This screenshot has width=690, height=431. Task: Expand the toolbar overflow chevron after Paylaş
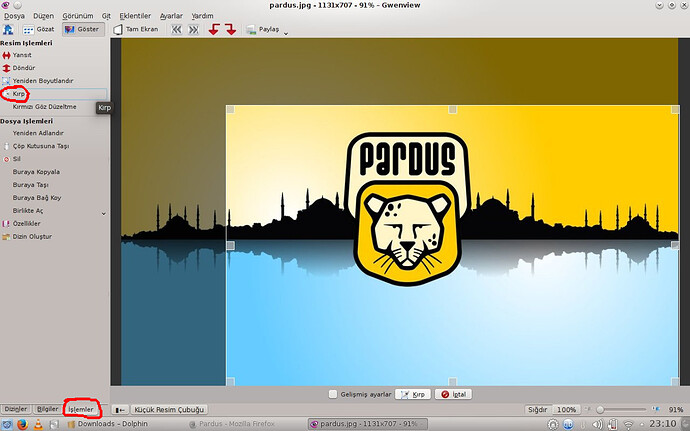pos(286,33)
